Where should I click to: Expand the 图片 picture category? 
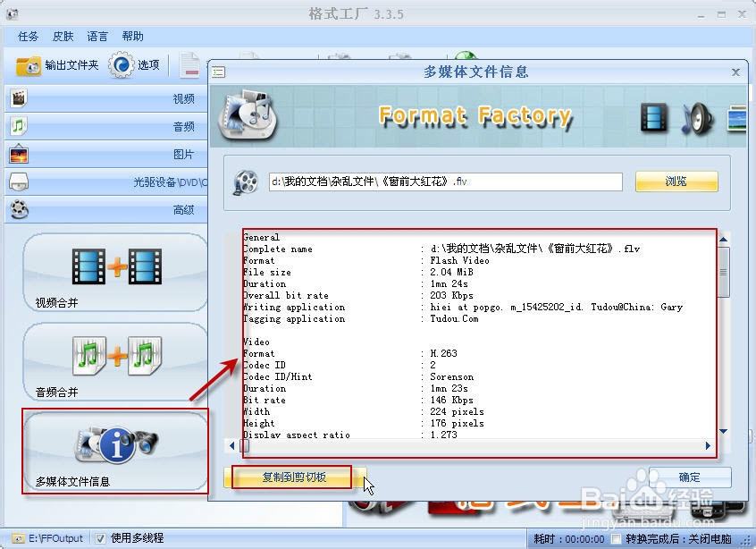click(106, 155)
